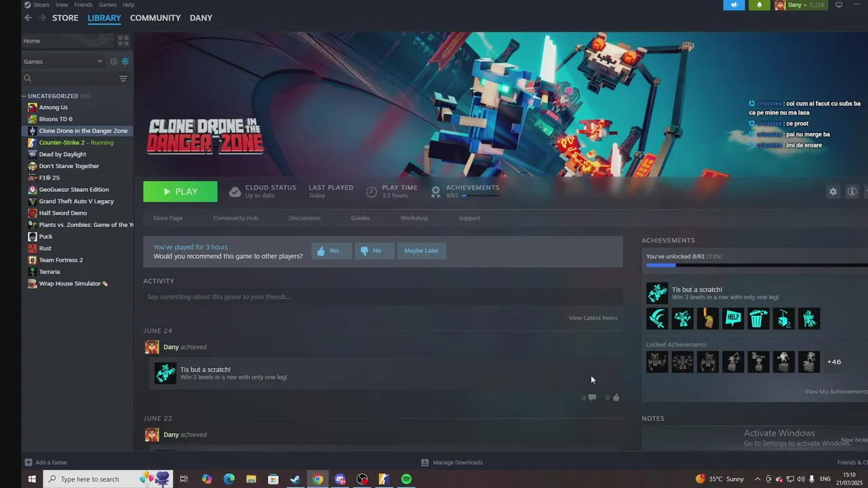Select Bloons TD 6 in the library
Viewport: 868px width, 488px height.
pyautogui.click(x=56, y=119)
